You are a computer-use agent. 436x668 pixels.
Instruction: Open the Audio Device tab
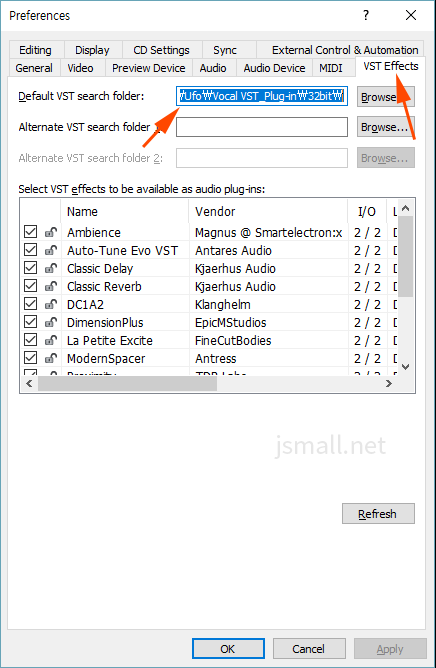point(274,68)
